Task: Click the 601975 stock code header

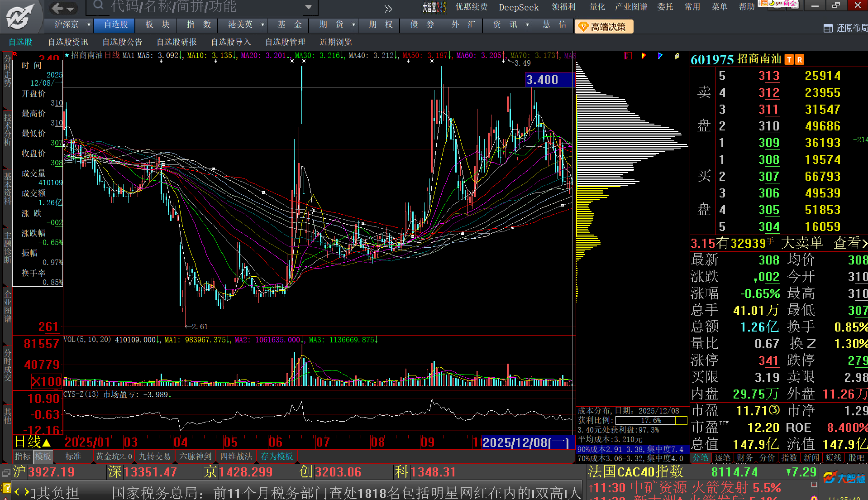Action: click(x=712, y=59)
